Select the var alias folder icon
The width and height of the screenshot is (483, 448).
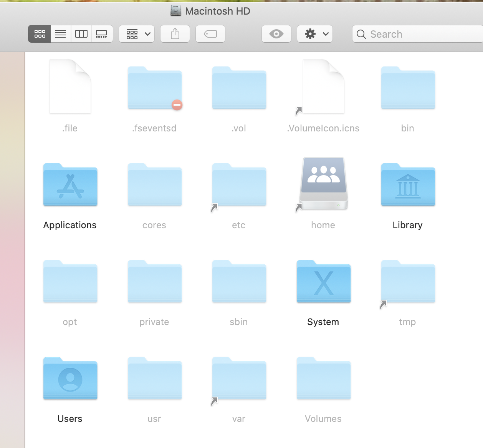pyautogui.click(x=239, y=379)
